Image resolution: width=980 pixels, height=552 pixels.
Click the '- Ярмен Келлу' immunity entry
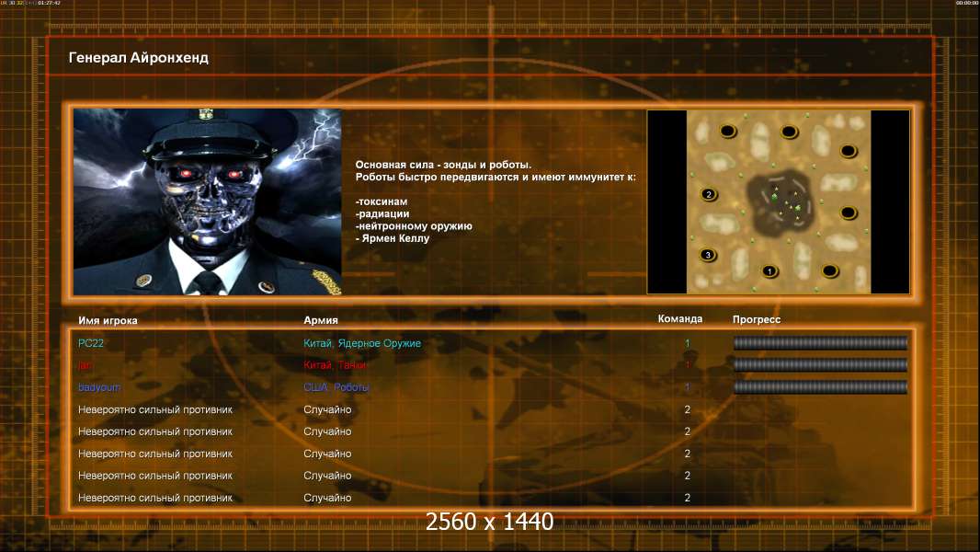(x=393, y=238)
